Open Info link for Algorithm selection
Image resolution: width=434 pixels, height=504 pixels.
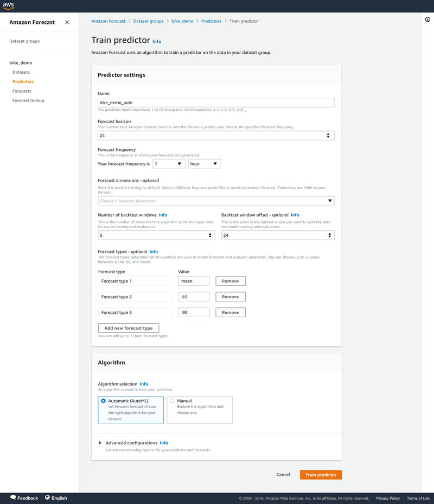pyautogui.click(x=144, y=384)
